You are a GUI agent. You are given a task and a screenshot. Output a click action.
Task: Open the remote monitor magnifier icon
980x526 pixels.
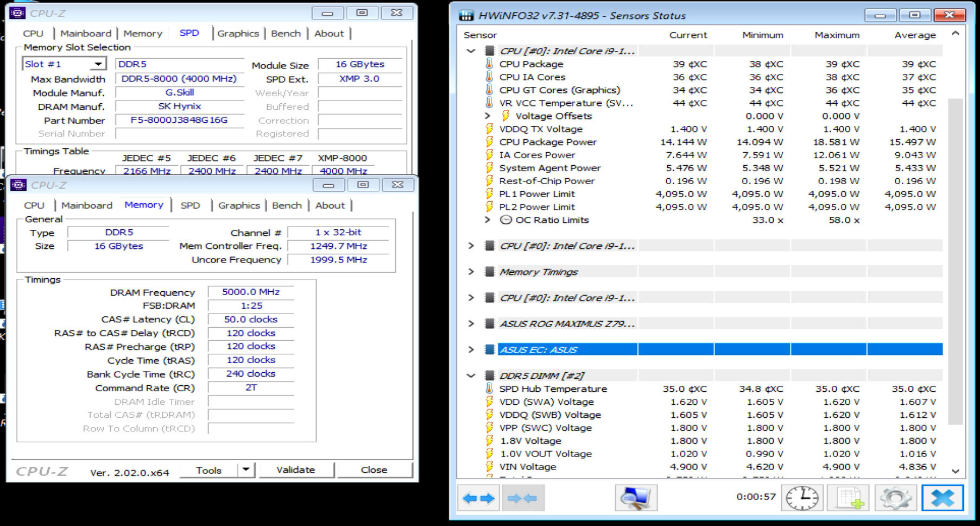pos(636,498)
